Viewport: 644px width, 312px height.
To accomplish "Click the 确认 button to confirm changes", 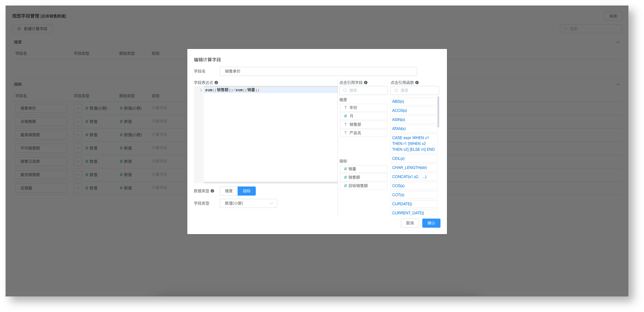I will point(431,223).
